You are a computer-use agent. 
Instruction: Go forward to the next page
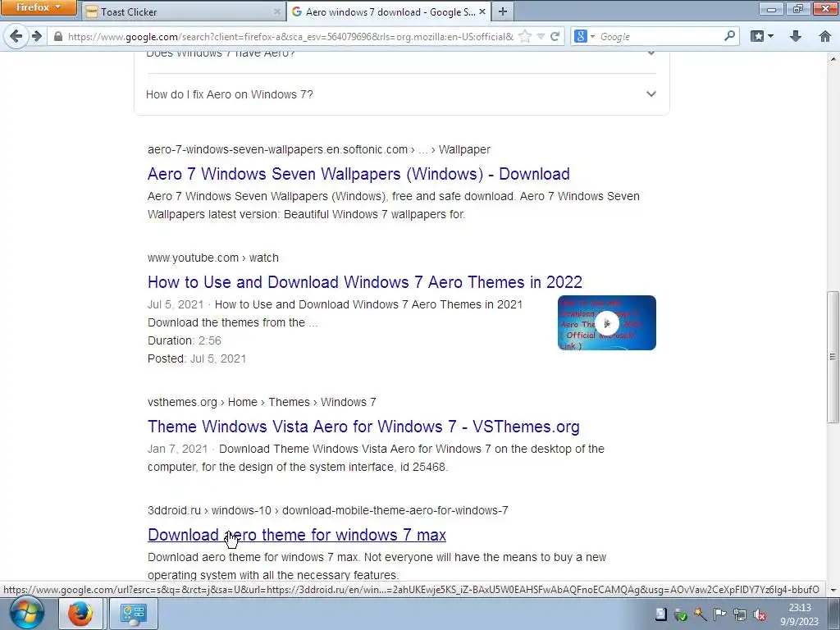pyautogui.click(x=37, y=36)
